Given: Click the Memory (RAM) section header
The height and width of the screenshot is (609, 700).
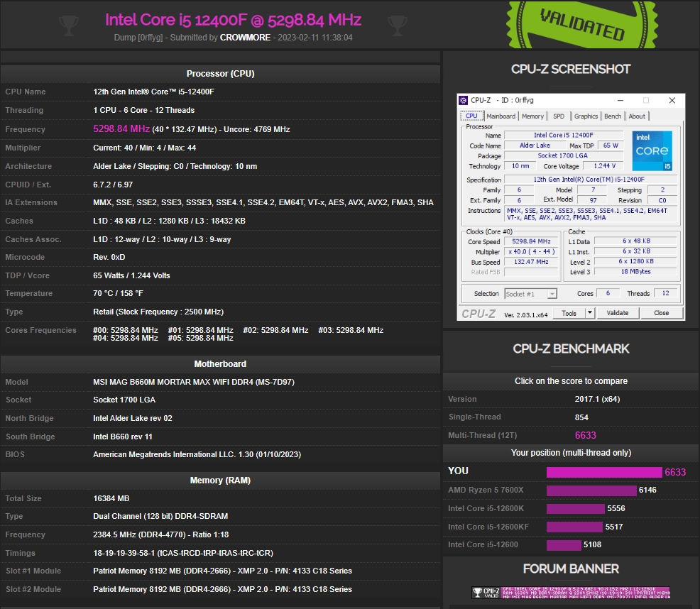Looking at the screenshot, I should tap(220, 481).
